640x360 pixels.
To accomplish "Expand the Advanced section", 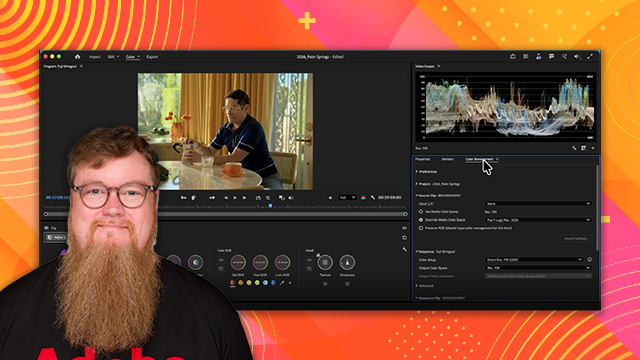I will [417, 286].
